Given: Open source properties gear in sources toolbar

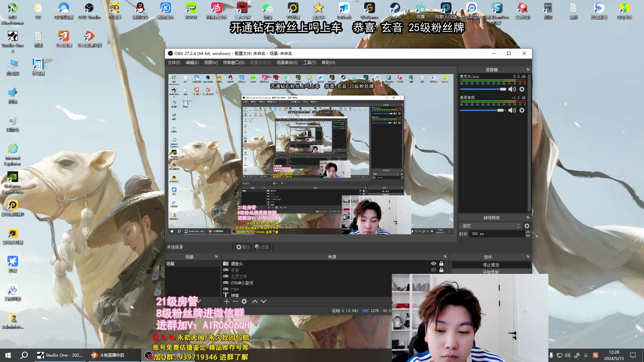Looking at the screenshot, I should point(244,301).
